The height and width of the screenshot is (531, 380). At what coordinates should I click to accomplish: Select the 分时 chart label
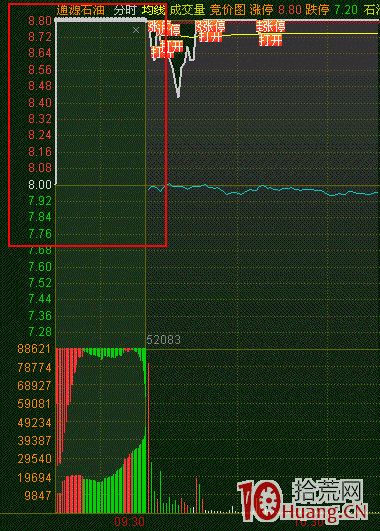pyautogui.click(x=124, y=10)
